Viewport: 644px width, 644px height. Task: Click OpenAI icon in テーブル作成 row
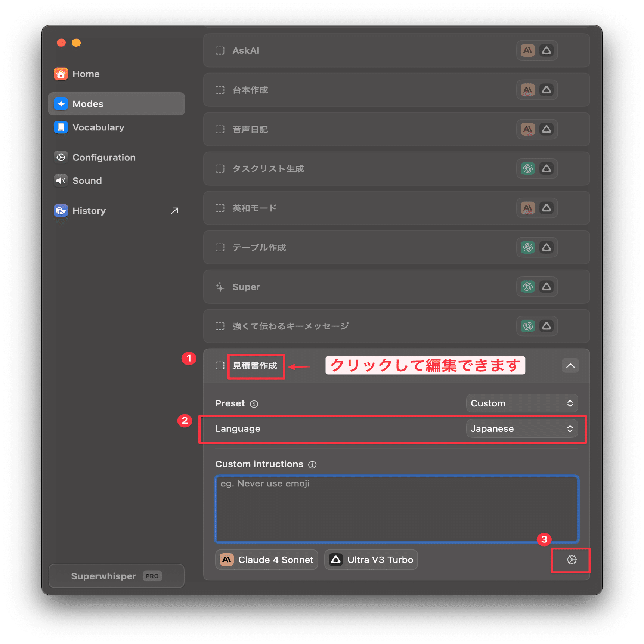(528, 247)
